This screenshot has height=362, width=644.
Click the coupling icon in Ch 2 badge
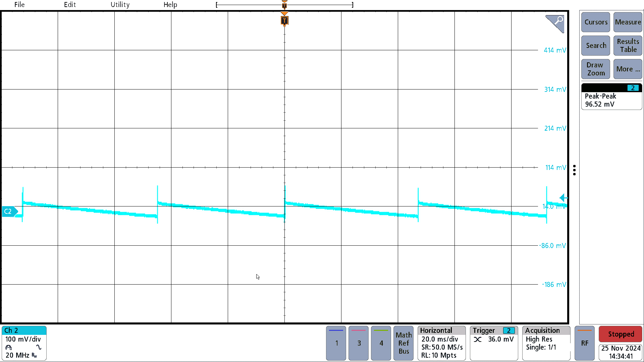39,347
